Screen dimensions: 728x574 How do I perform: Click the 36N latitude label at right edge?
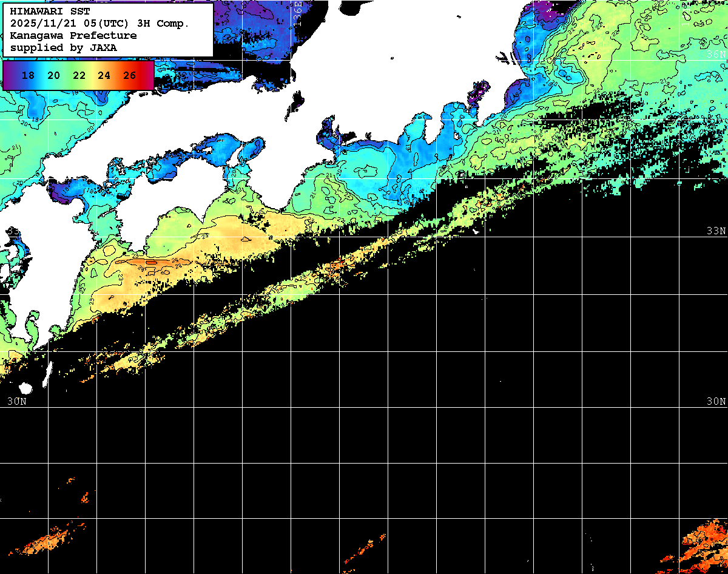point(716,55)
